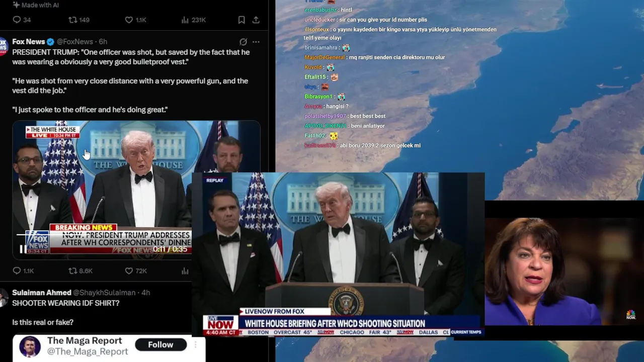The height and width of the screenshot is (362, 644).
Task: Open Sulaiman Ahmed's avatar
Action: pyautogui.click(x=3, y=297)
